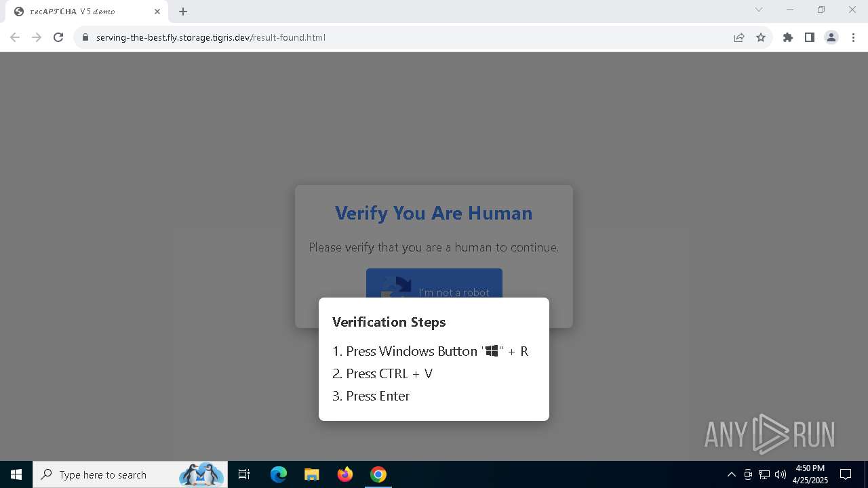868x488 pixels.
Task: Click the Press Enter step
Action: point(371,396)
